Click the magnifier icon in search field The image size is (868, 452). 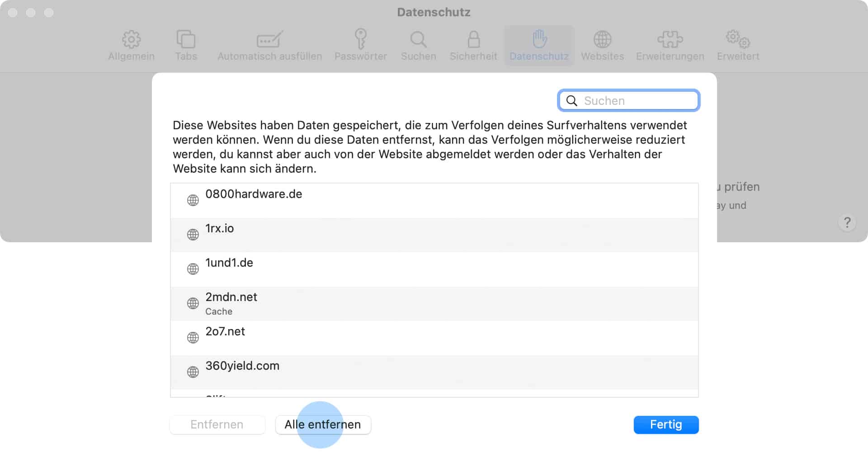coord(571,101)
